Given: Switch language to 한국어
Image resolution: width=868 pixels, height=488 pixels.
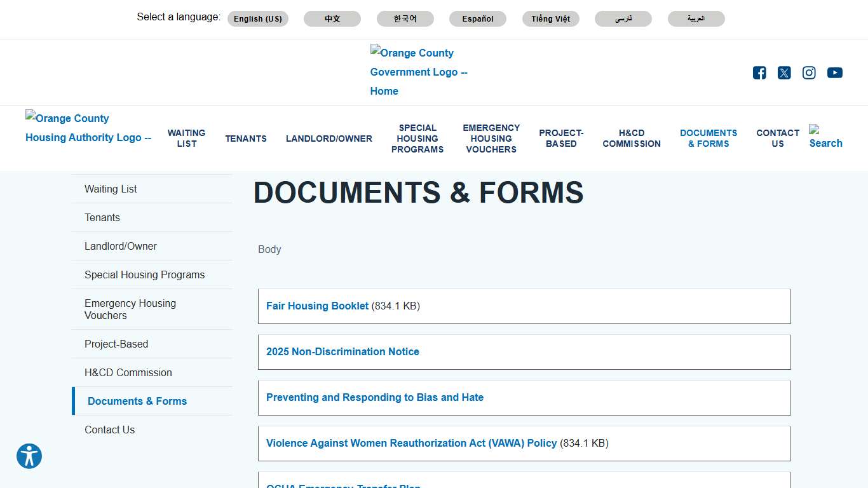Looking at the screenshot, I should tap(405, 18).
